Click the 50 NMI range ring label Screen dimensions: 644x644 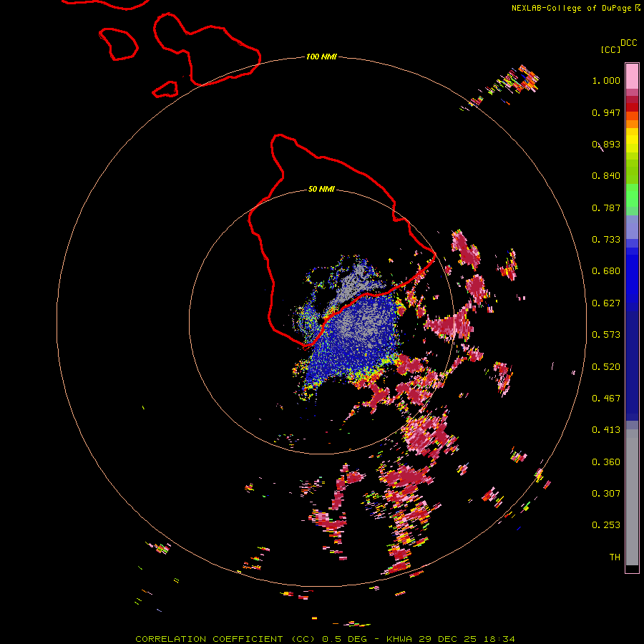321,189
